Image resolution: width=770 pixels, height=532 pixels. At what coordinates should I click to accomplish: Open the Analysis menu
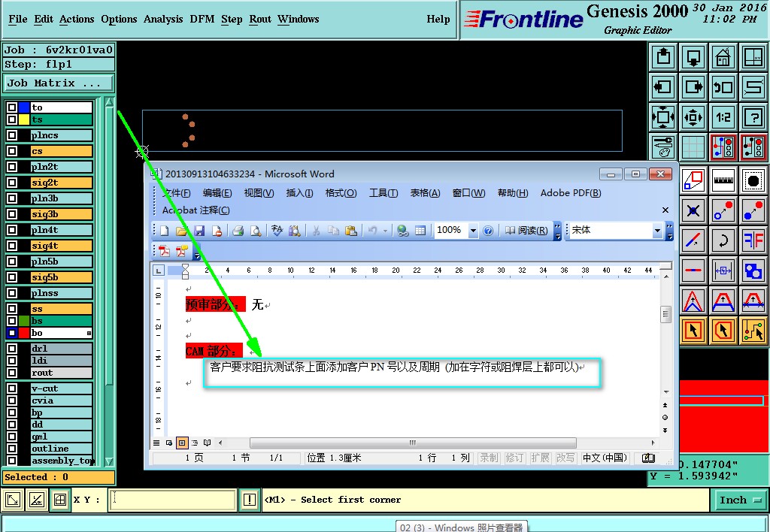[163, 19]
